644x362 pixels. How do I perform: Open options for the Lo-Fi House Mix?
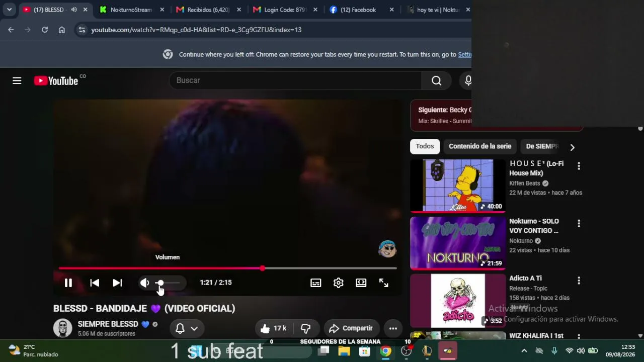pyautogui.click(x=579, y=165)
